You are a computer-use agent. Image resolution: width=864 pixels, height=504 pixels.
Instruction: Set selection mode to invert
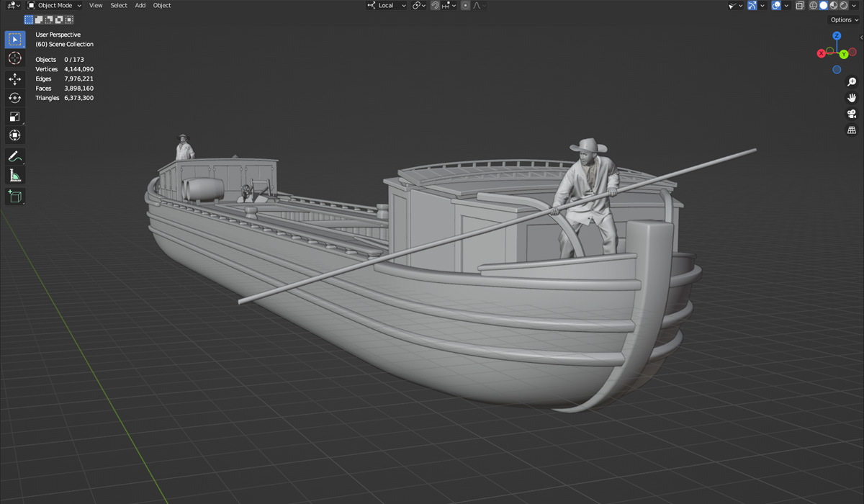pyautogui.click(x=59, y=19)
